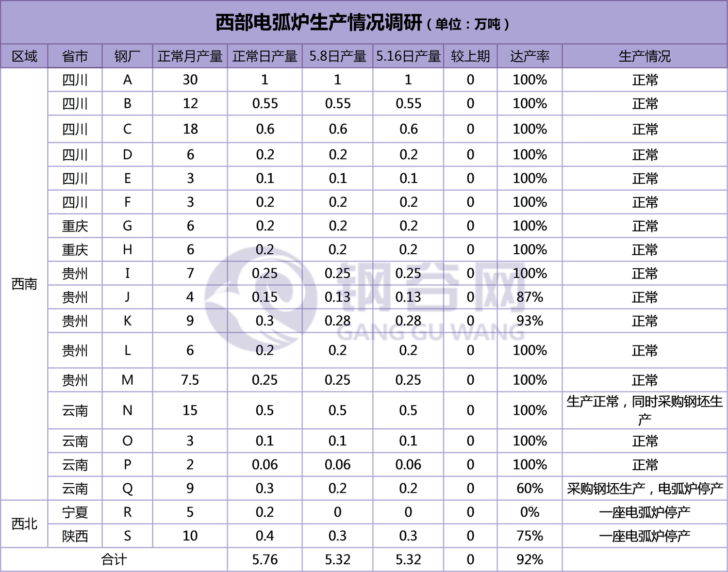Click the 合计 total row label
Viewport: 728px width, 572px height.
click(114, 559)
